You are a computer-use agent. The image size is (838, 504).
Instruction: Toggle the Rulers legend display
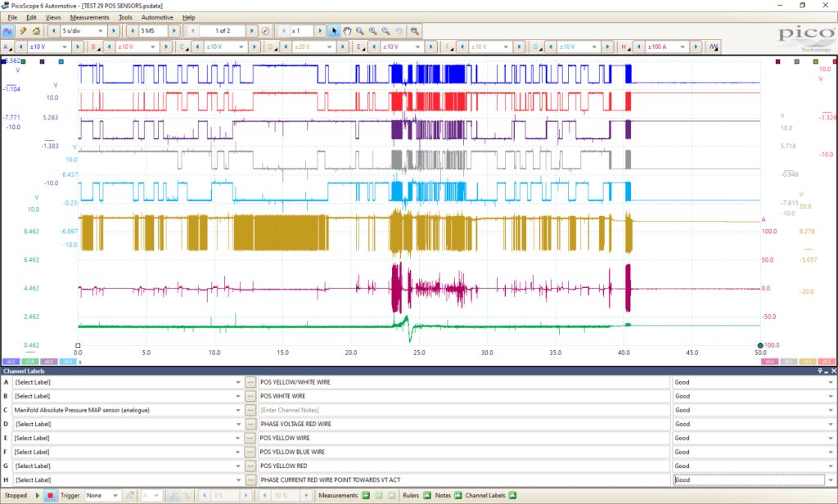point(427,496)
